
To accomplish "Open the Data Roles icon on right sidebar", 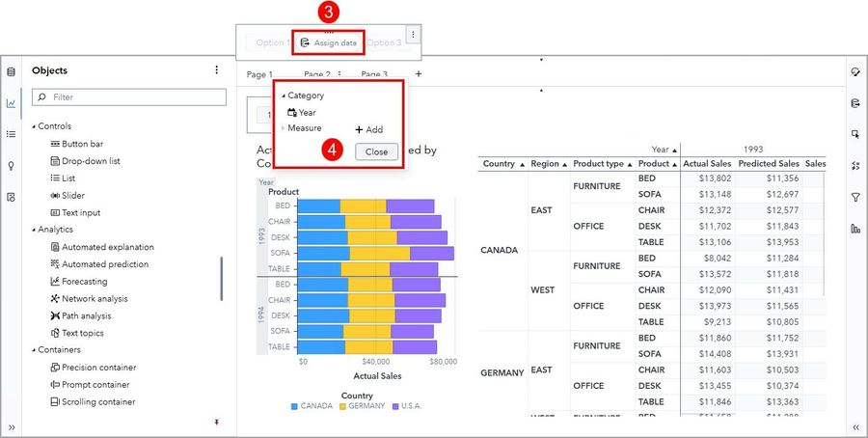I will pos(855,103).
